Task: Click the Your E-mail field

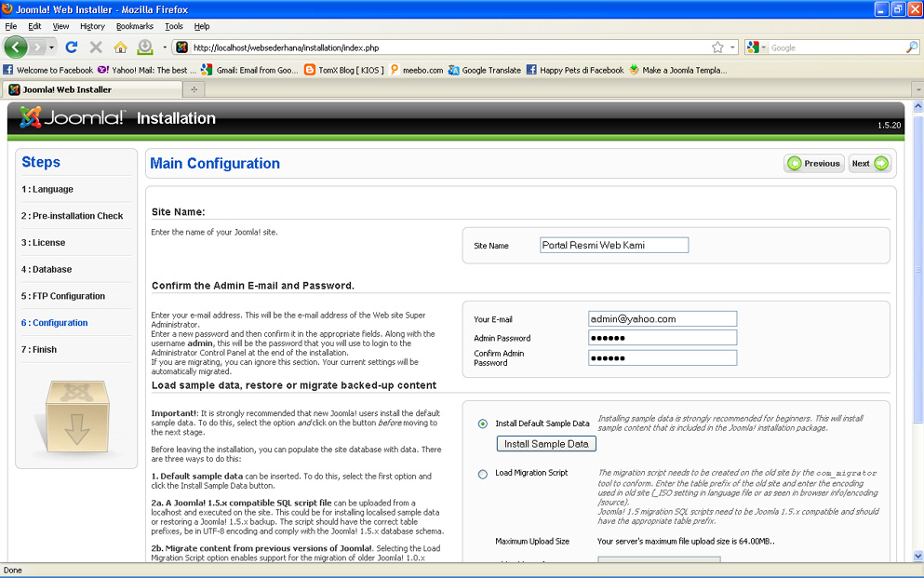Action: coord(663,318)
